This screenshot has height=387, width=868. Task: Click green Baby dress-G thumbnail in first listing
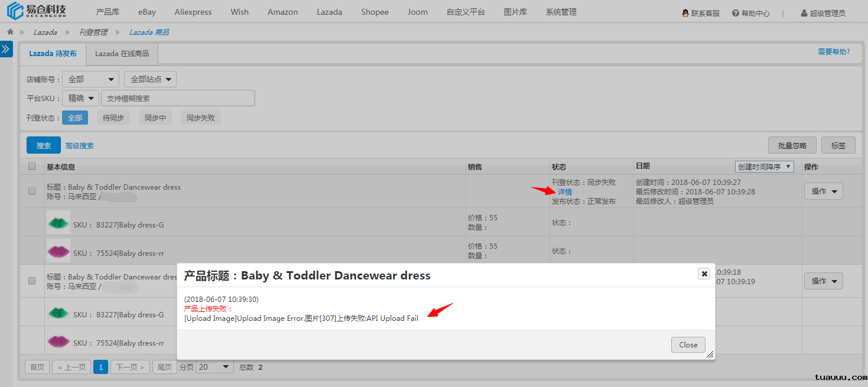click(58, 223)
